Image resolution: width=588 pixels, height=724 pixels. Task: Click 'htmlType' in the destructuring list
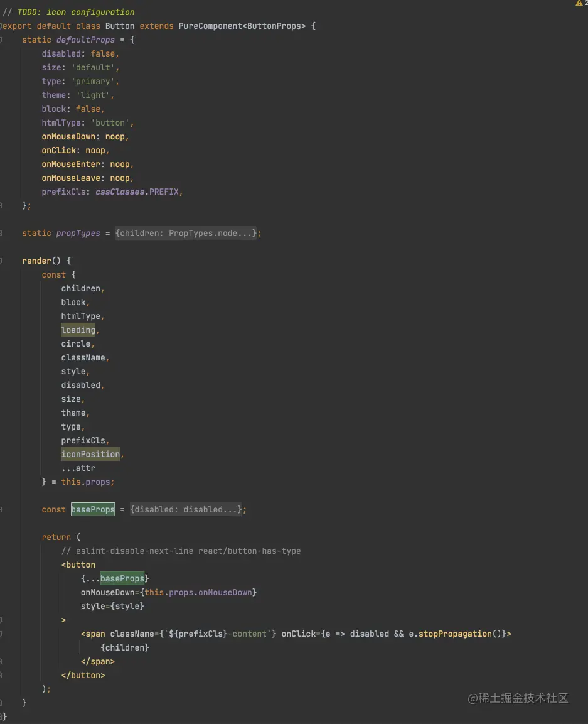click(80, 316)
